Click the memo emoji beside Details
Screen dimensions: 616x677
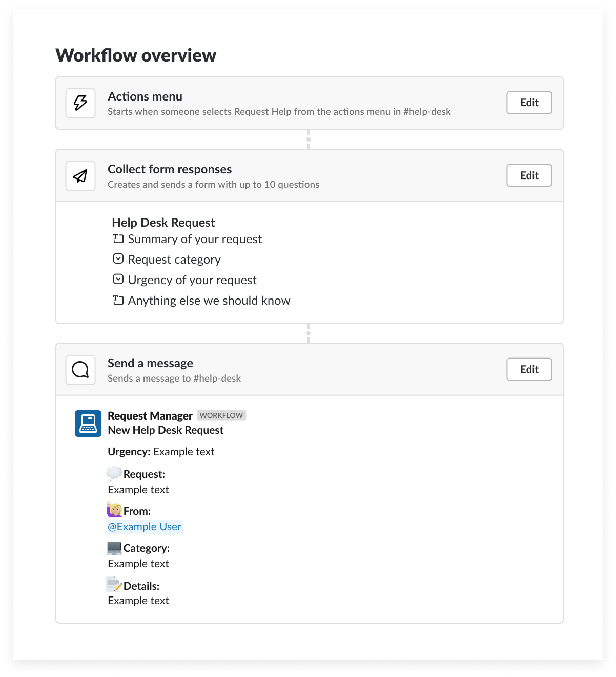tap(114, 585)
